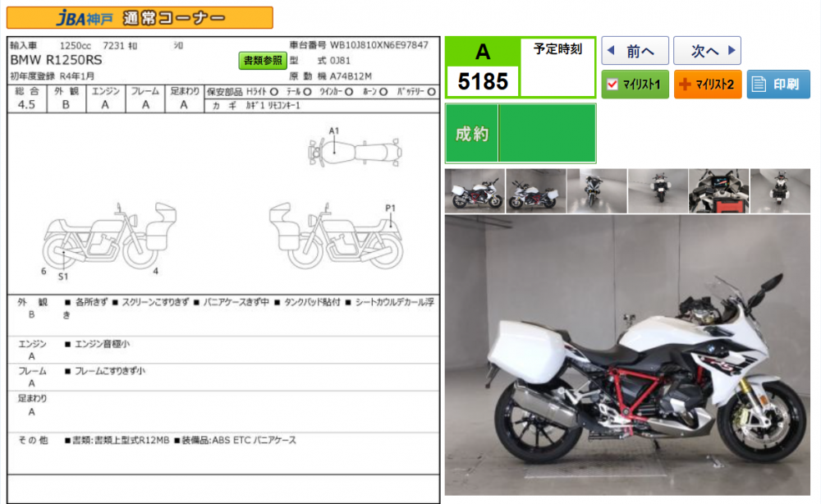821x504 pixels.
Task: Print the sheet with 印刷 button
Action: coord(778,85)
